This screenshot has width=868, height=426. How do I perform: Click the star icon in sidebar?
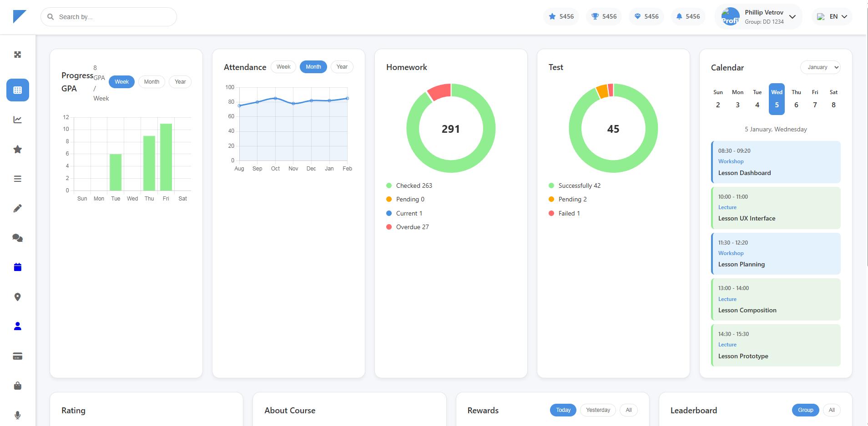(18, 149)
